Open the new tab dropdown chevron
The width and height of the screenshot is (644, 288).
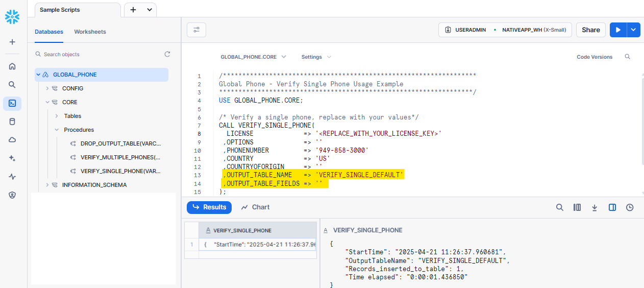tap(150, 10)
